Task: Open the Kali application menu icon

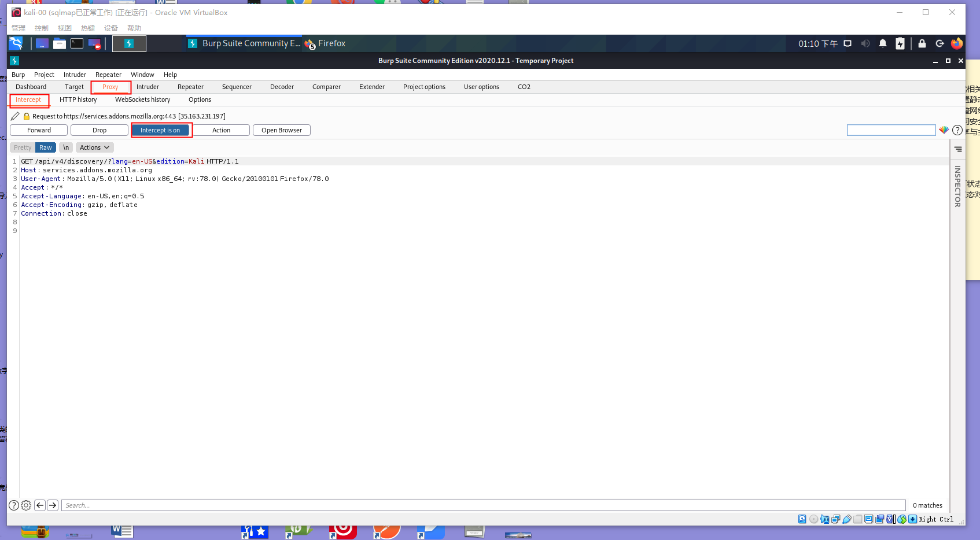Action: (16, 43)
